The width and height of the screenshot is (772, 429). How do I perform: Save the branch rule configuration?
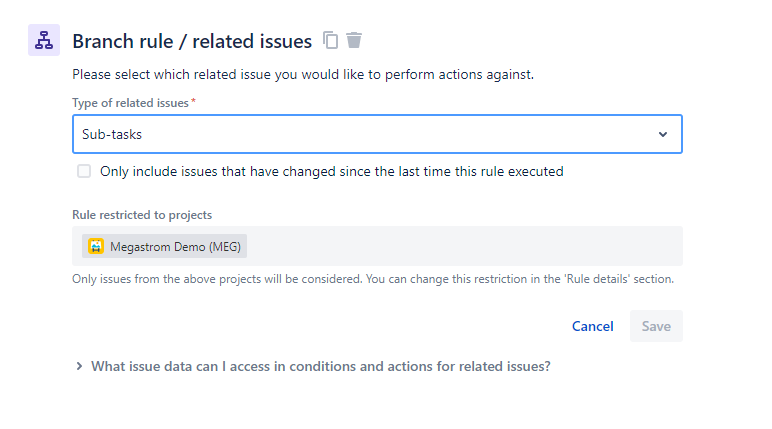click(x=656, y=326)
